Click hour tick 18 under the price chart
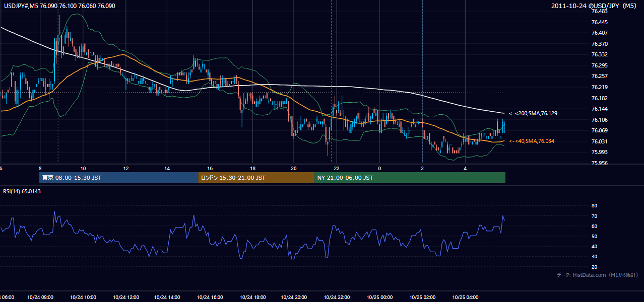The image size is (644, 302). (x=252, y=169)
